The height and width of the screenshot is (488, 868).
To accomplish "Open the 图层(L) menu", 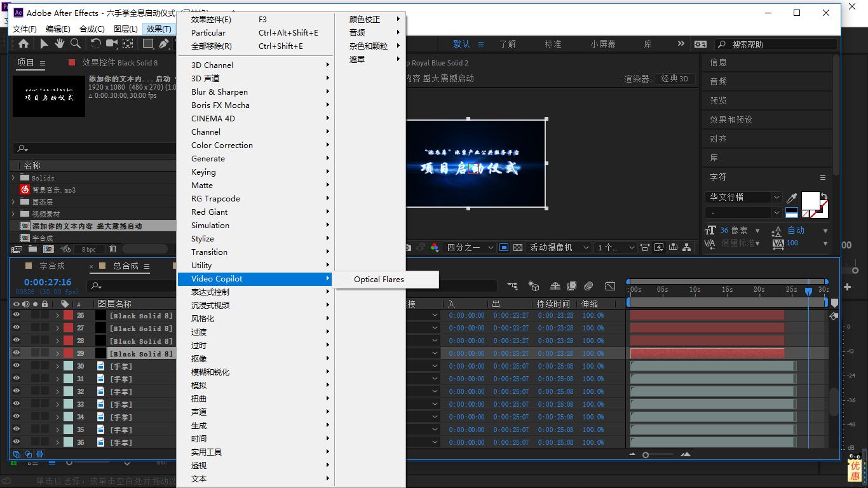I will point(125,28).
